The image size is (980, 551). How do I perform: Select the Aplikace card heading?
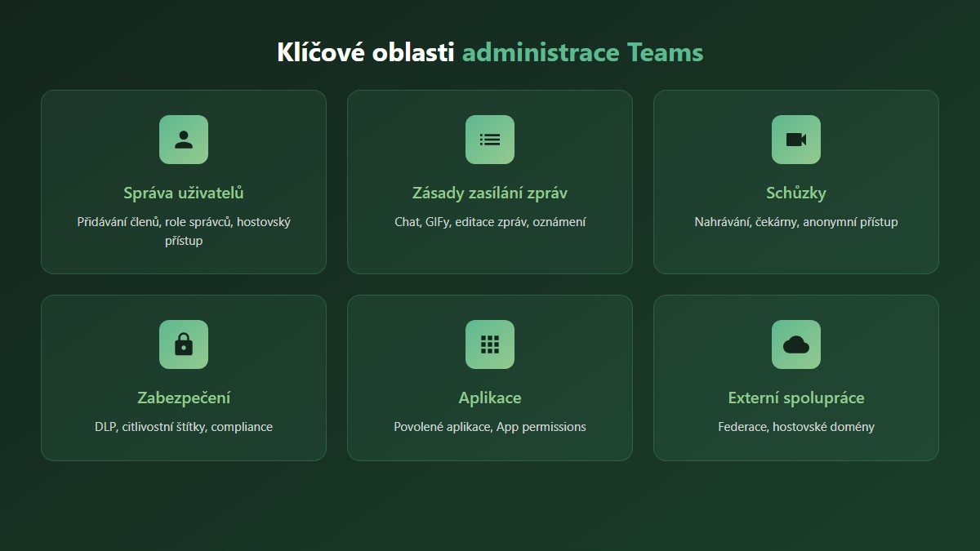[490, 398]
